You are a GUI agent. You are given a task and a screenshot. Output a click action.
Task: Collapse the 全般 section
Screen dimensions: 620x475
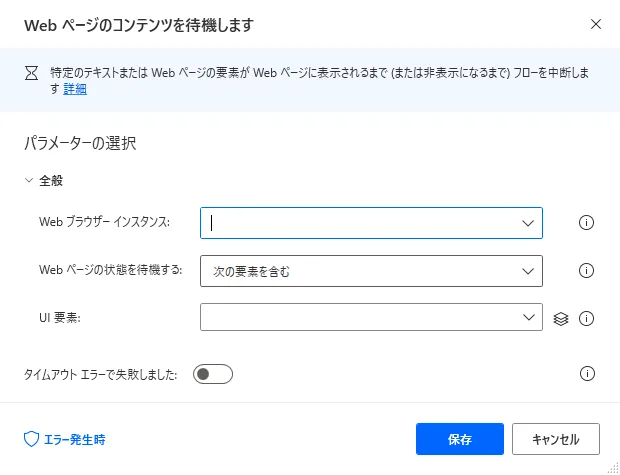pos(30,181)
